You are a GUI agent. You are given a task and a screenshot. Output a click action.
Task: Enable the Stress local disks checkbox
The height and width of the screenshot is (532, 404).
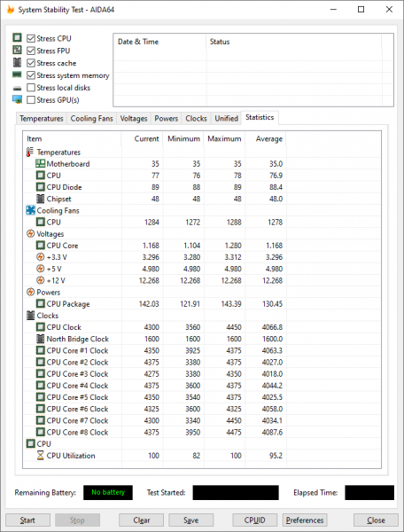(x=31, y=88)
